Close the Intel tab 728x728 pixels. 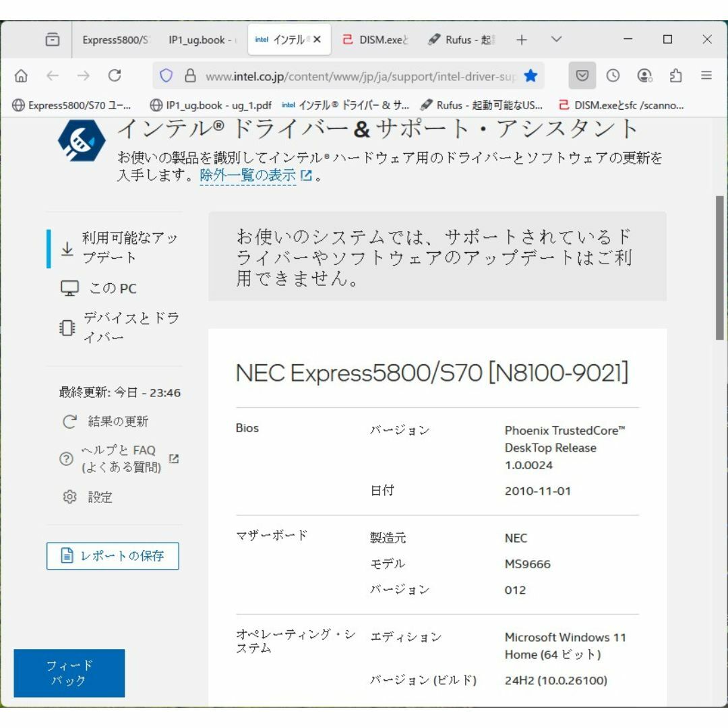(317, 40)
